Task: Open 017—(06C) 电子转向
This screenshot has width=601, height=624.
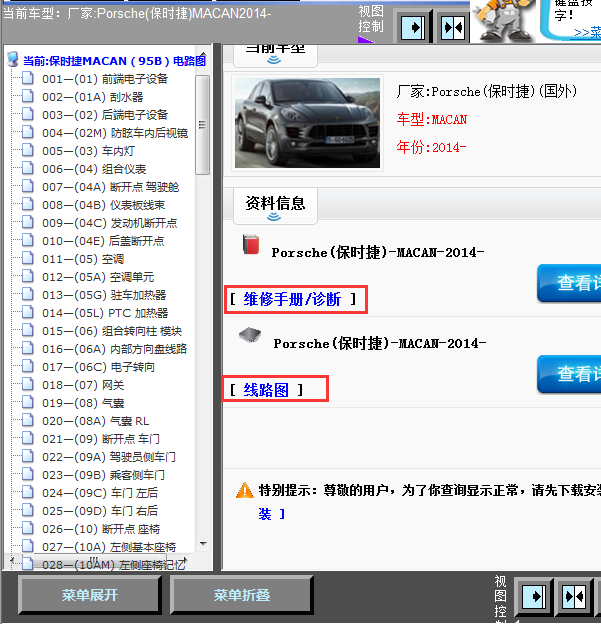Action: click(x=98, y=367)
